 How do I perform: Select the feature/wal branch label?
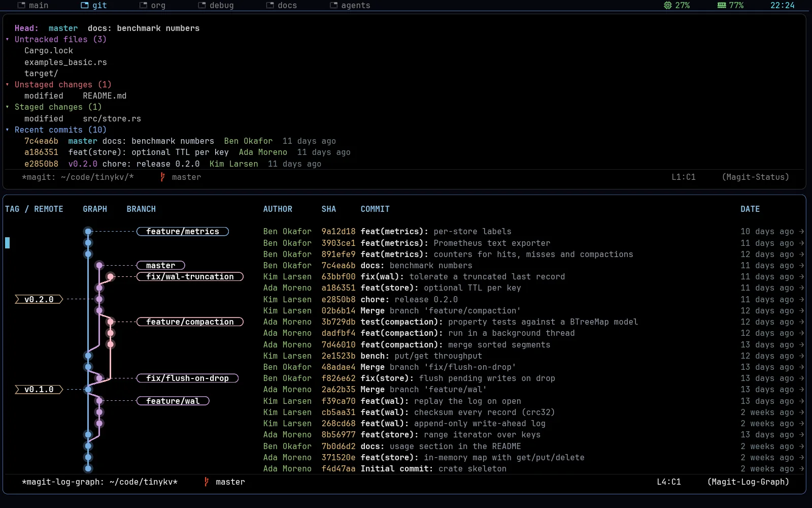point(173,401)
